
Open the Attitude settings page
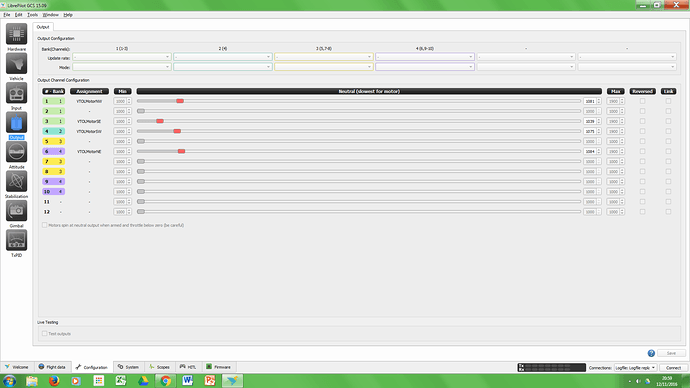(16, 152)
